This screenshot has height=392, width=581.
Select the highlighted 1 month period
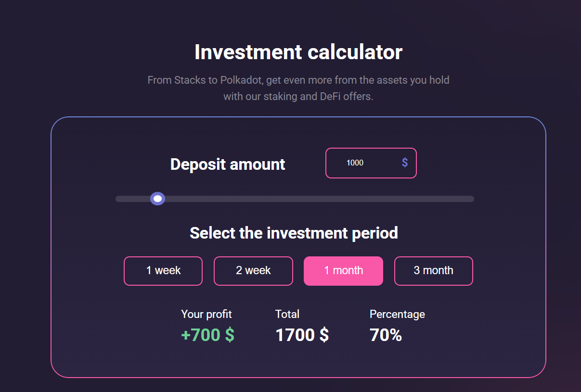coord(343,271)
